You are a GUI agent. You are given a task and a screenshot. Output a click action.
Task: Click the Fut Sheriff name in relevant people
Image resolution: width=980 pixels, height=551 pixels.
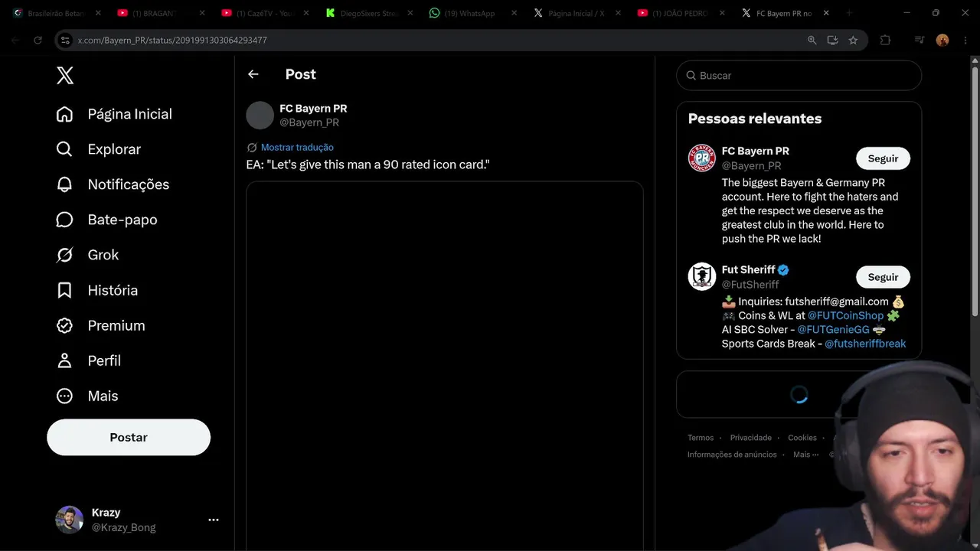(x=748, y=269)
